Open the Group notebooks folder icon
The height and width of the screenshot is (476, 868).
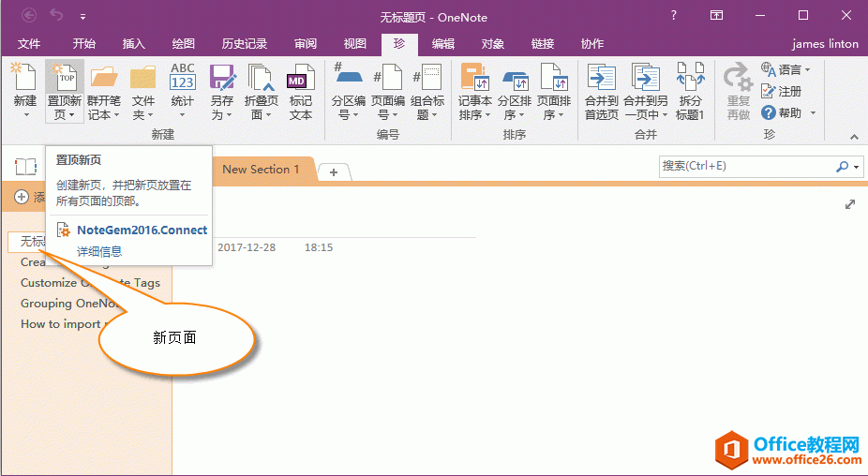103,77
